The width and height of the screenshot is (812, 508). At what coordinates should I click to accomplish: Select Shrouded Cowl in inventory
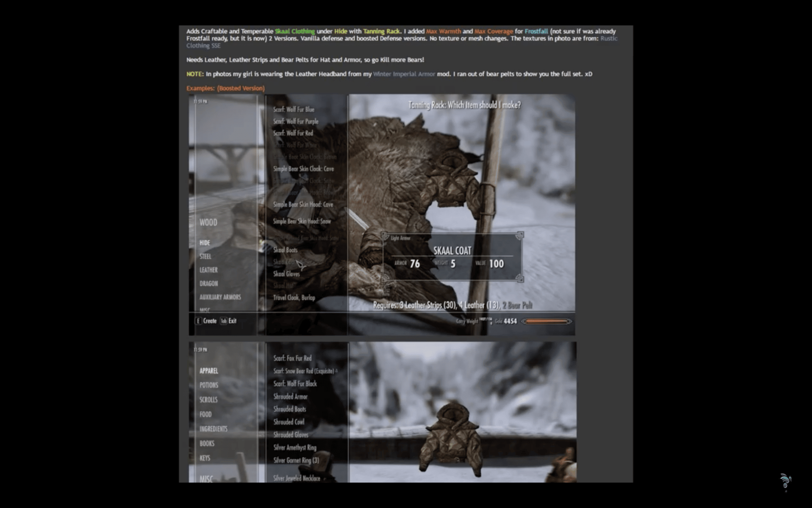coord(289,422)
